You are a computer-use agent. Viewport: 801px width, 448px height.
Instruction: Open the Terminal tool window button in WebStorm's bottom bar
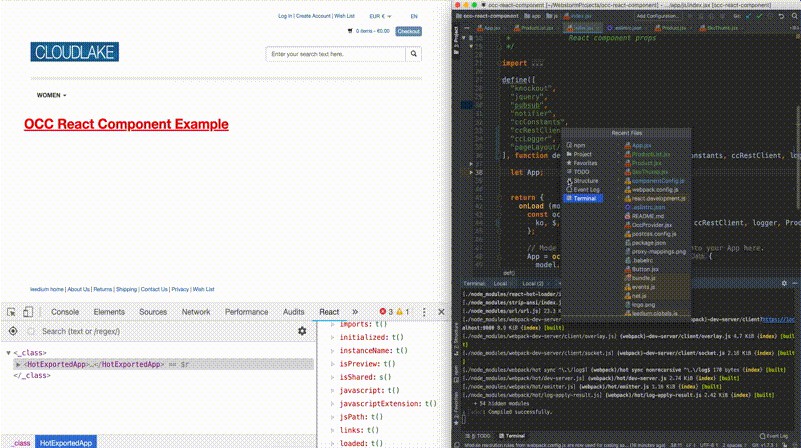(x=512, y=436)
